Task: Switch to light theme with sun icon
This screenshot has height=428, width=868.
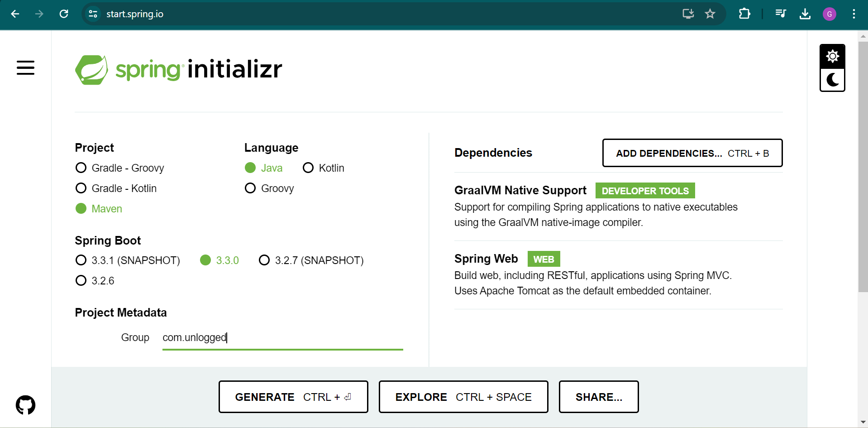Action: (x=833, y=56)
